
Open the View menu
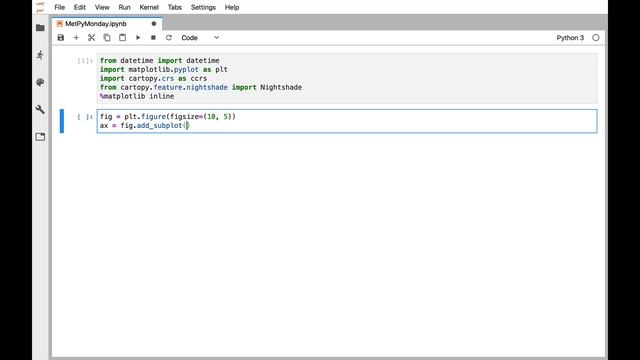point(102,7)
